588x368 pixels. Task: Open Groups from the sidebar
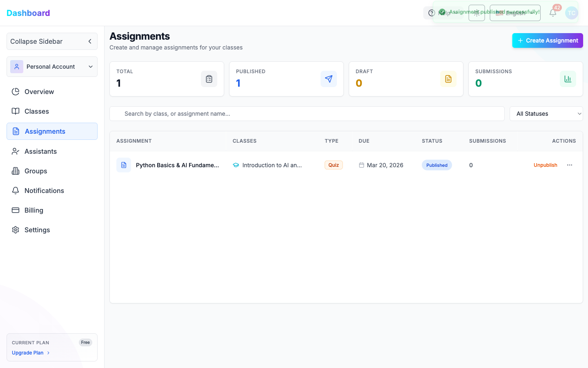point(36,171)
